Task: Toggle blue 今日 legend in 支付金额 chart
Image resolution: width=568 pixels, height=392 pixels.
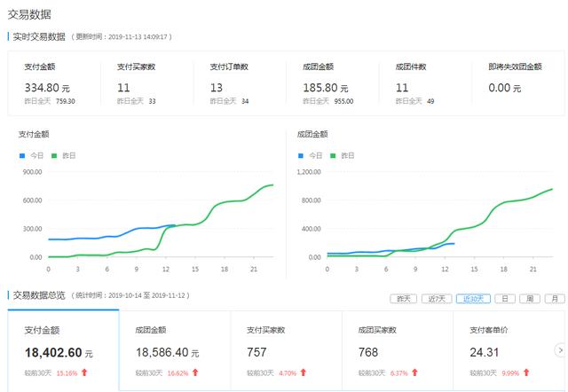Action: pos(31,155)
